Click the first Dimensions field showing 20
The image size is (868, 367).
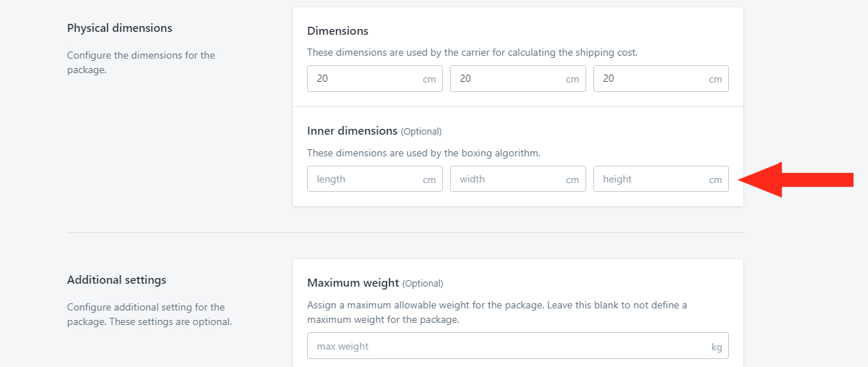coord(375,78)
